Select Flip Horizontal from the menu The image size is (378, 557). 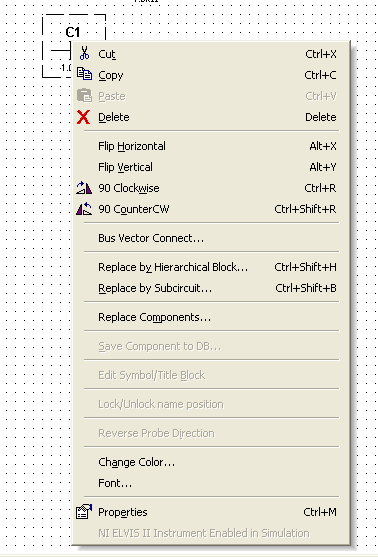[x=211, y=146]
